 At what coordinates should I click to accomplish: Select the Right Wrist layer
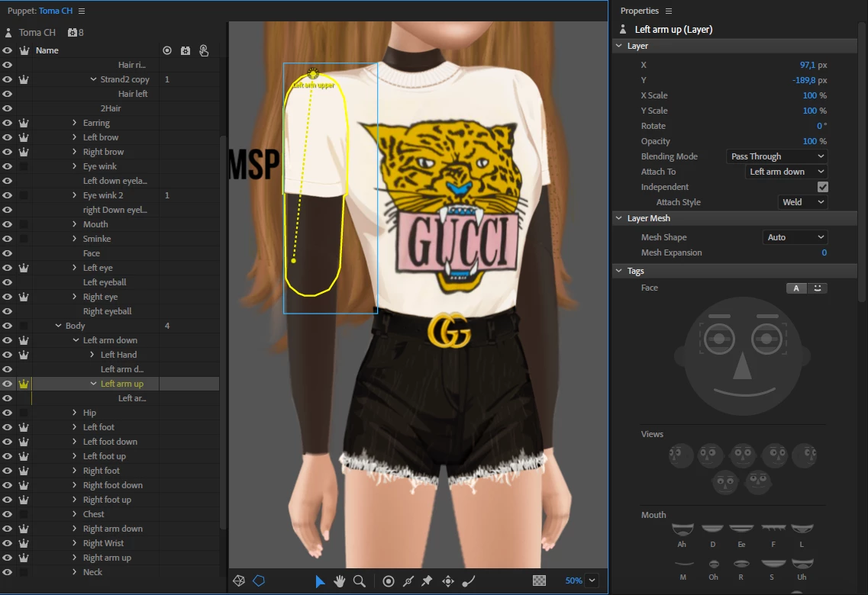pos(104,543)
